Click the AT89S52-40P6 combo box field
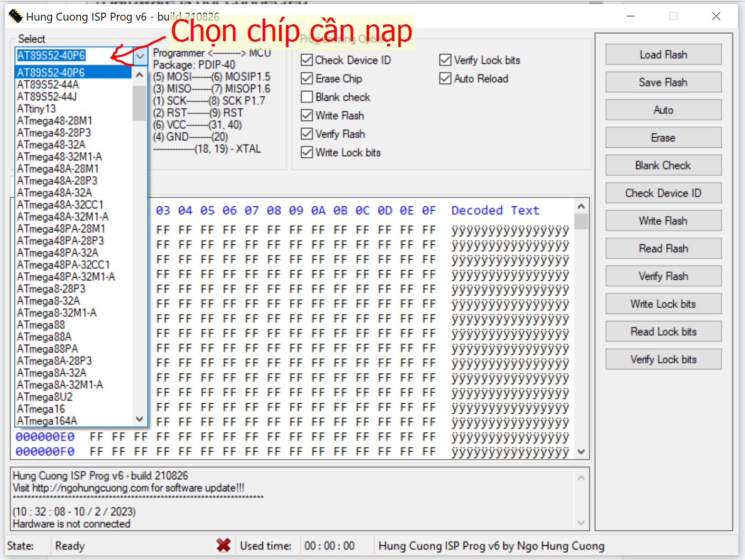745x560 pixels. (x=73, y=56)
